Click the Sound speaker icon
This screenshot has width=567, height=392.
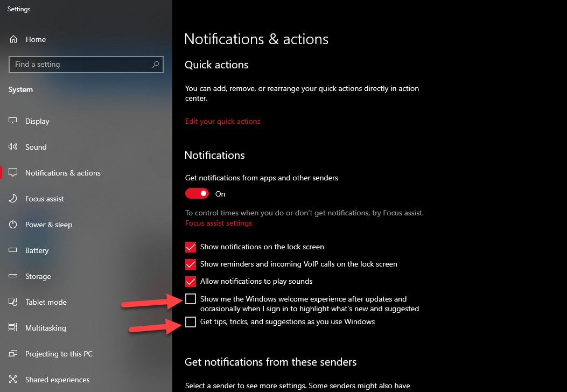tap(13, 147)
